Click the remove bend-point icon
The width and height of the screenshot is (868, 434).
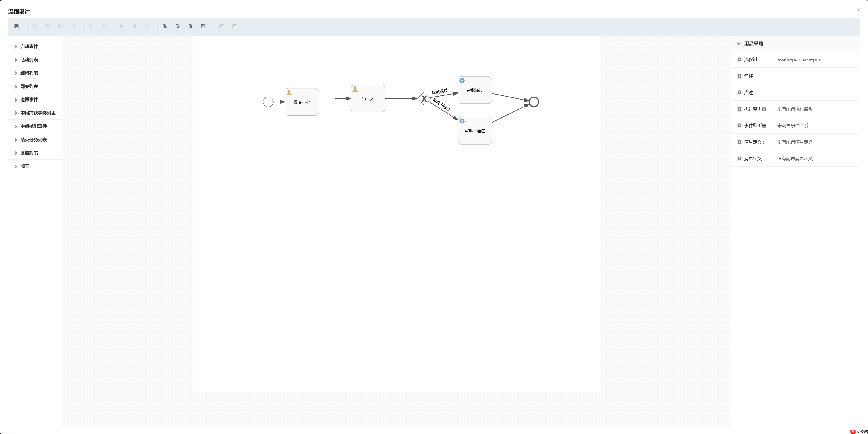click(x=234, y=26)
